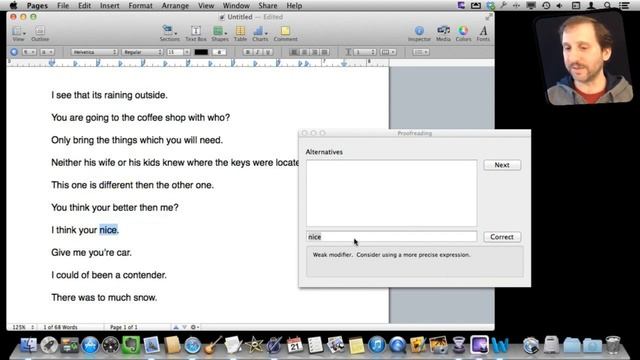Open the Shapes toolbar icon

(220, 33)
